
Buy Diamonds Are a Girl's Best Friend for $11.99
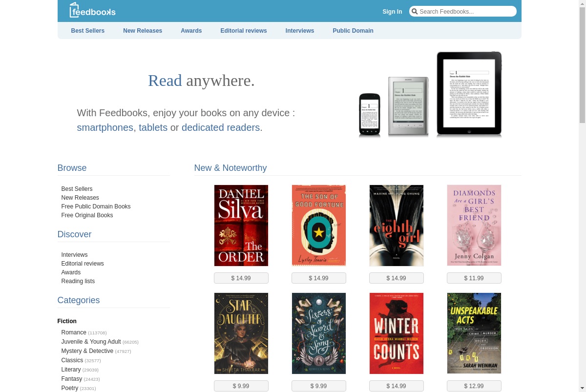coord(474,278)
